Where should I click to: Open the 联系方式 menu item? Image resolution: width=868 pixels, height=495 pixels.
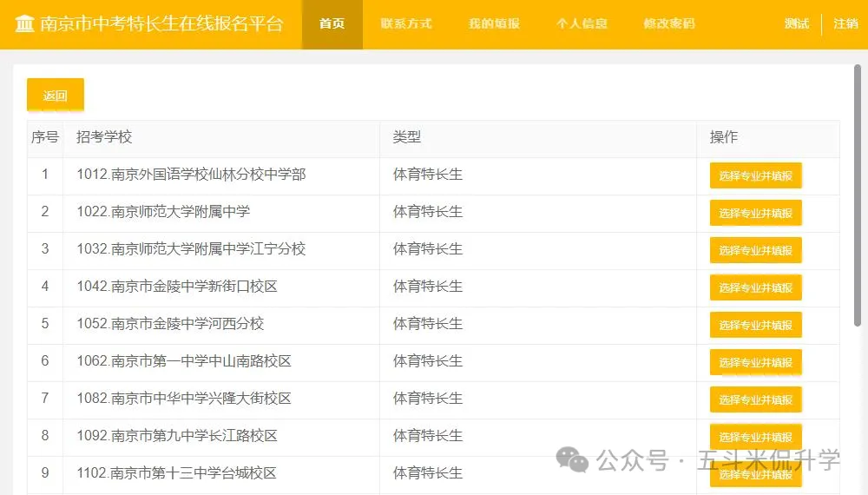coord(405,23)
